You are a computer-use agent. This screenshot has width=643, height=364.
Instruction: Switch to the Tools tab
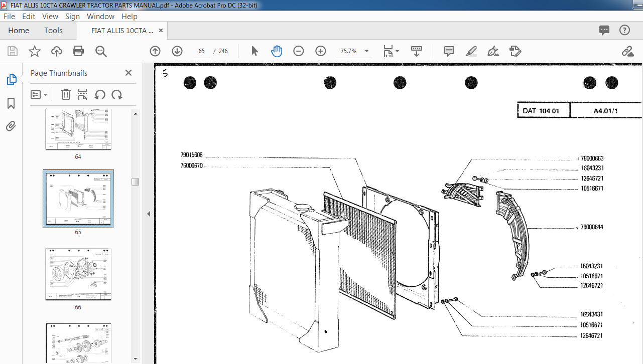tap(53, 31)
